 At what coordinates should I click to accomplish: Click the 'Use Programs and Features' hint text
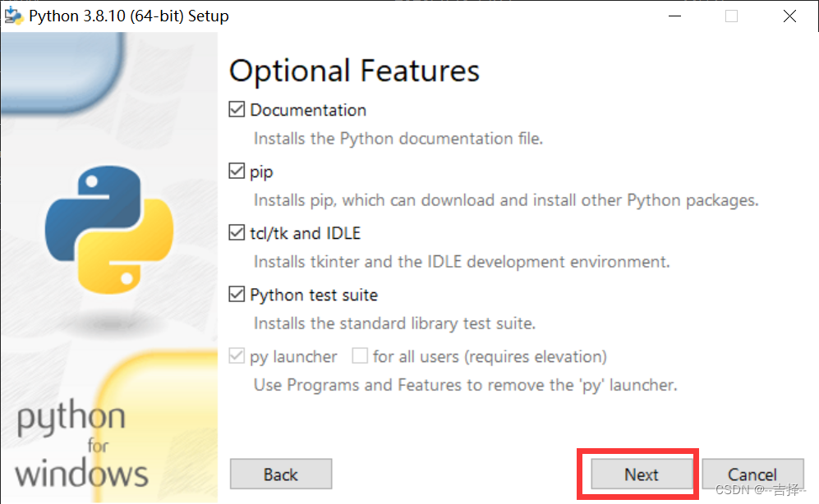click(x=465, y=385)
